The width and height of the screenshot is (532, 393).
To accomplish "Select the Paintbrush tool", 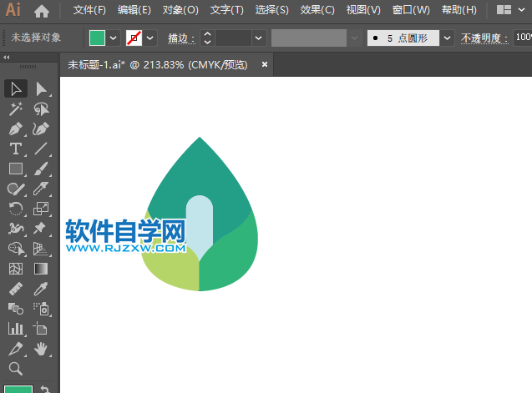I will coord(42,169).
